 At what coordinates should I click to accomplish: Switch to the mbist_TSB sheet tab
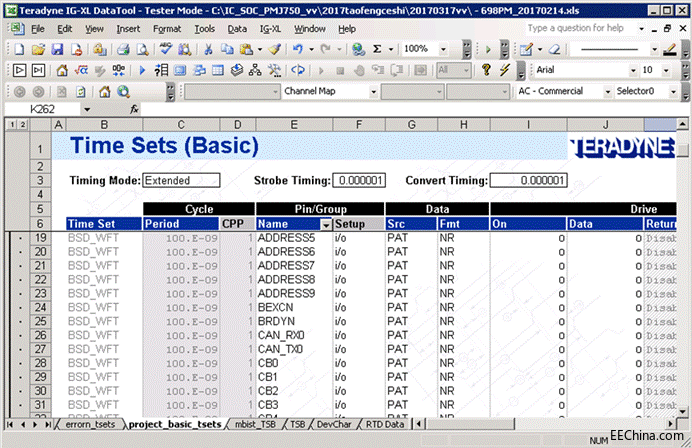(x=255, y=424)
